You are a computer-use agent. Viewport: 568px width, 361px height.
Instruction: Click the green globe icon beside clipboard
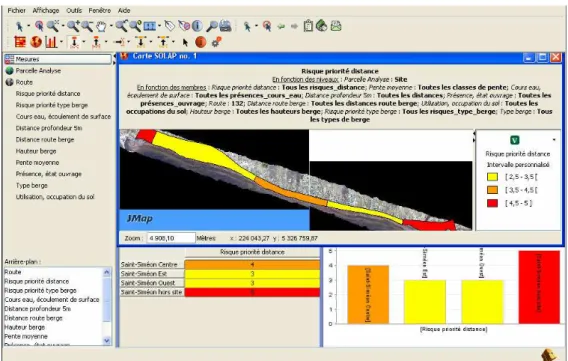click(322, 26)
